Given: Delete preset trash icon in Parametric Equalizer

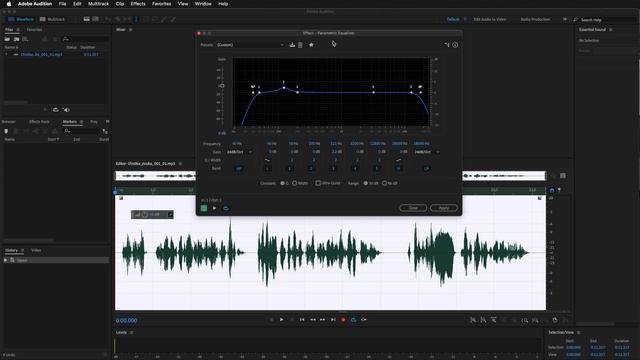Looking at the screenshot, I should [300, 45].
